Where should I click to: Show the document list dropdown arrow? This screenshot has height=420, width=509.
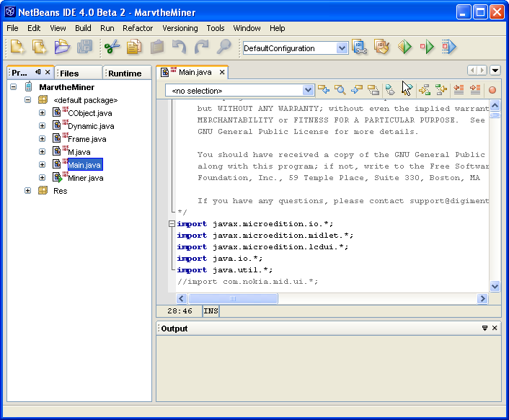(495, 70)
